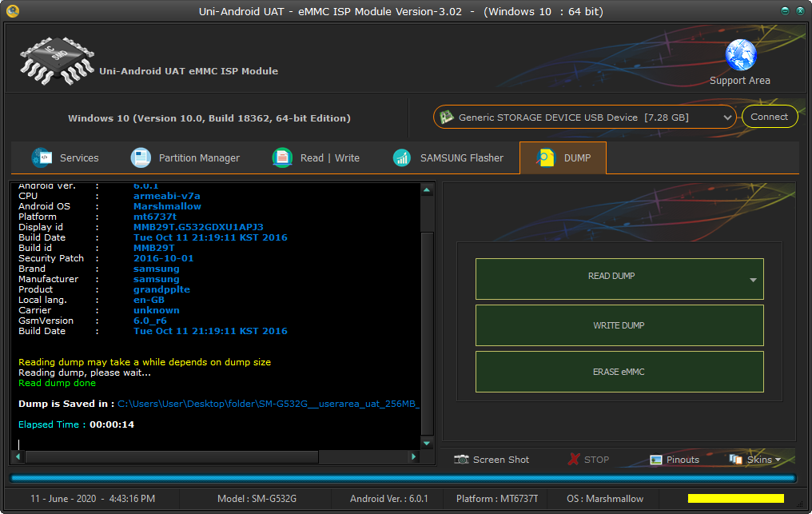
Task: Click the SAMSUNG Flasher chart icon
Action: pos(401,157)
